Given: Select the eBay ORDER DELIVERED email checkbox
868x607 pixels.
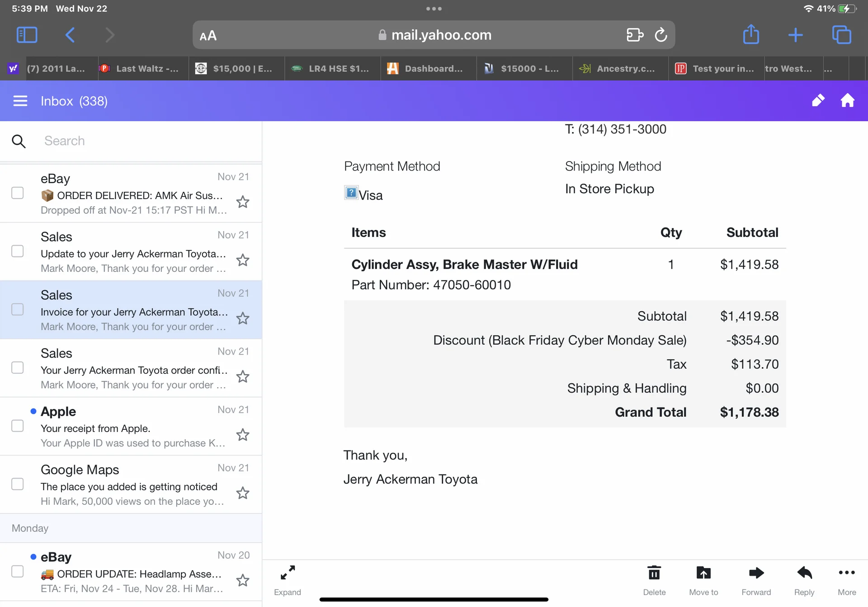Looking at the screenshot, I should (18, 193).
